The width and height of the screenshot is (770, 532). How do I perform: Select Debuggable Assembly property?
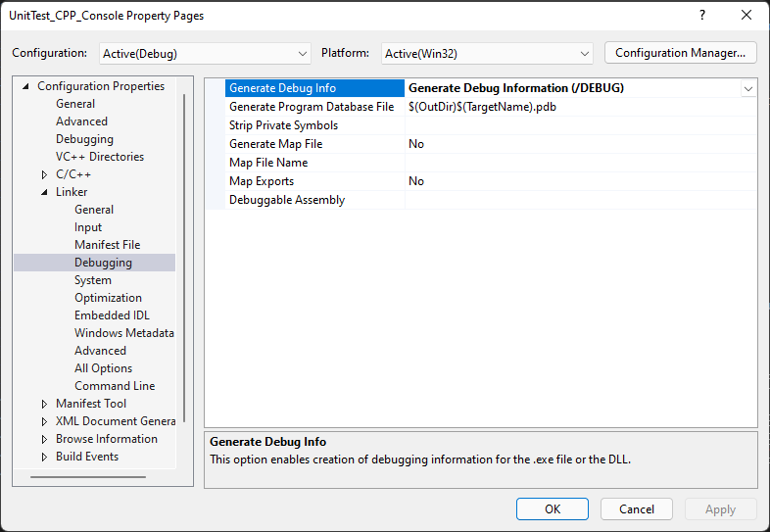coord(314,201)
